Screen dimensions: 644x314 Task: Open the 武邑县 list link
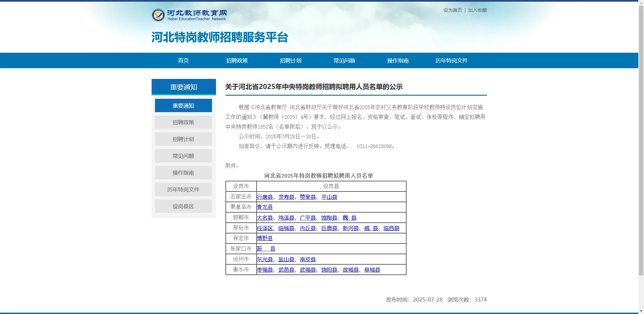(286, 270)
